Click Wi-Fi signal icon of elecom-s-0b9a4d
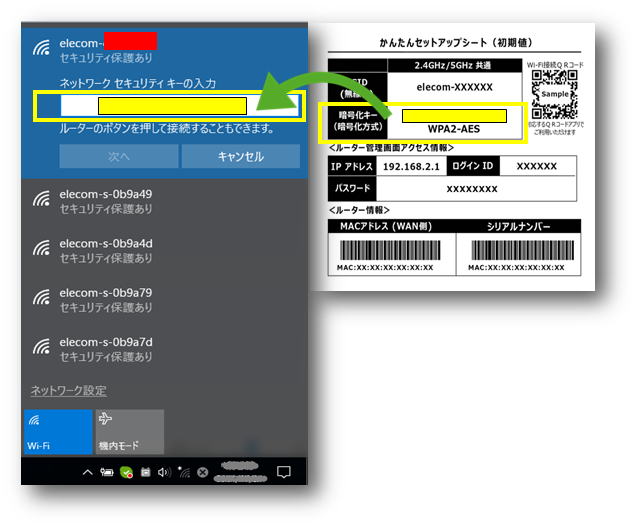 pyautogui.click(x=41, y=248)
